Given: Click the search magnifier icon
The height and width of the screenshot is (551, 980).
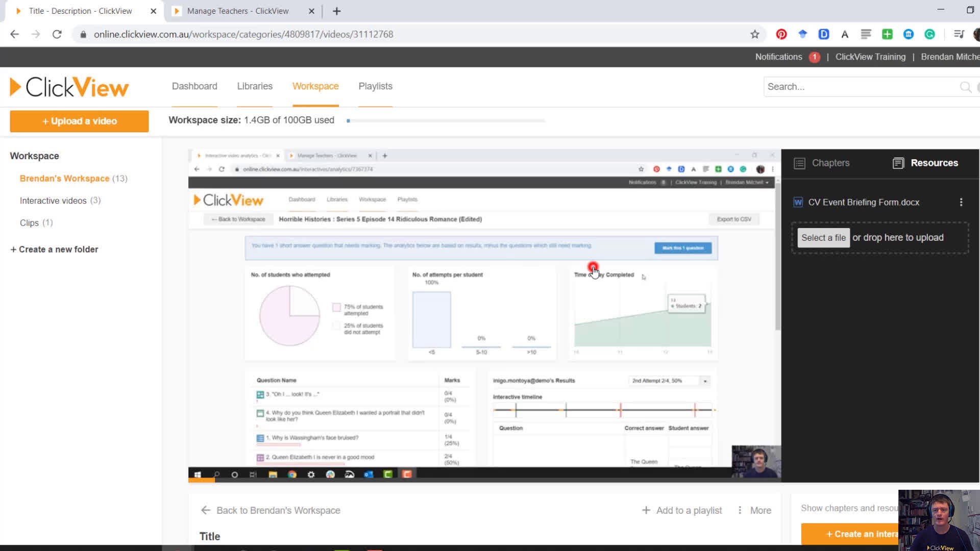Looking at the screenshot, I should coord(965,87).
